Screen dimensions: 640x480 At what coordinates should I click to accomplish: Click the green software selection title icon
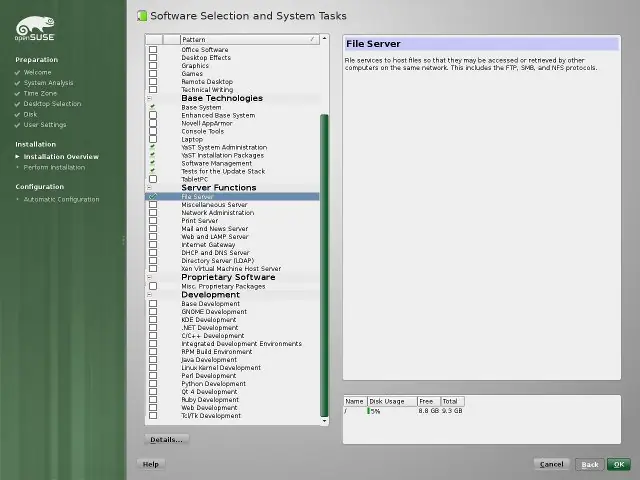pyautogui.click(x=142, y=16)
